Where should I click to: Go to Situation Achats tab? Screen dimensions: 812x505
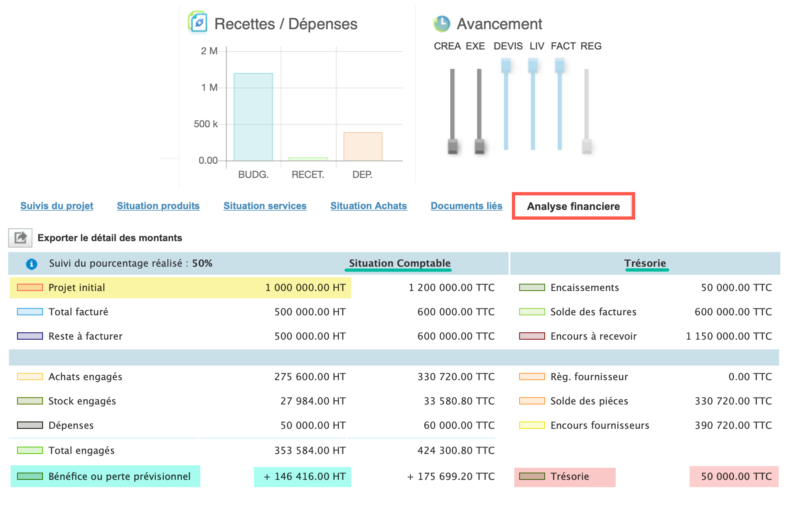[368, 206]
